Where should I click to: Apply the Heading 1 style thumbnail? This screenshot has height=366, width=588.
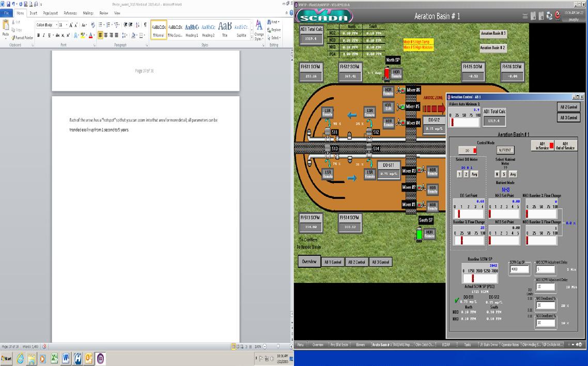click(192, 30)
